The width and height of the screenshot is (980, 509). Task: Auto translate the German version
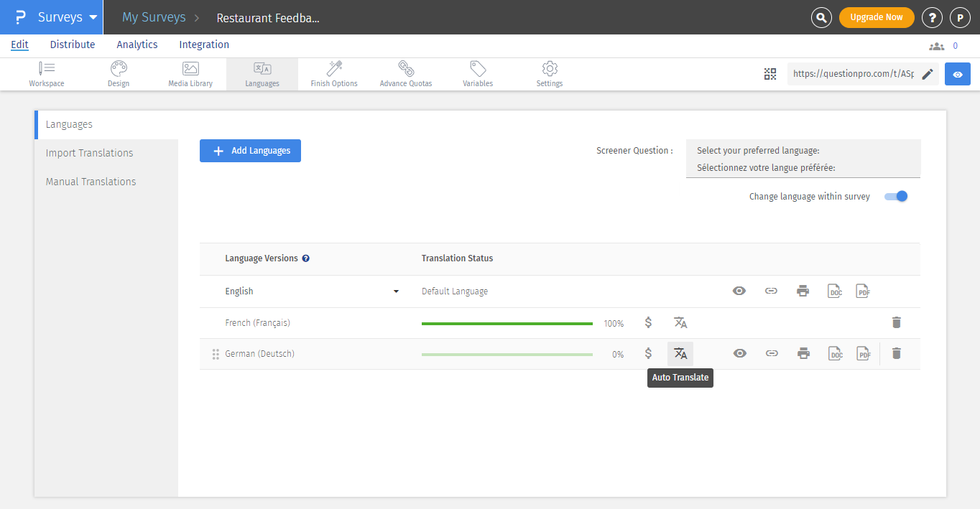click(680, 353)
